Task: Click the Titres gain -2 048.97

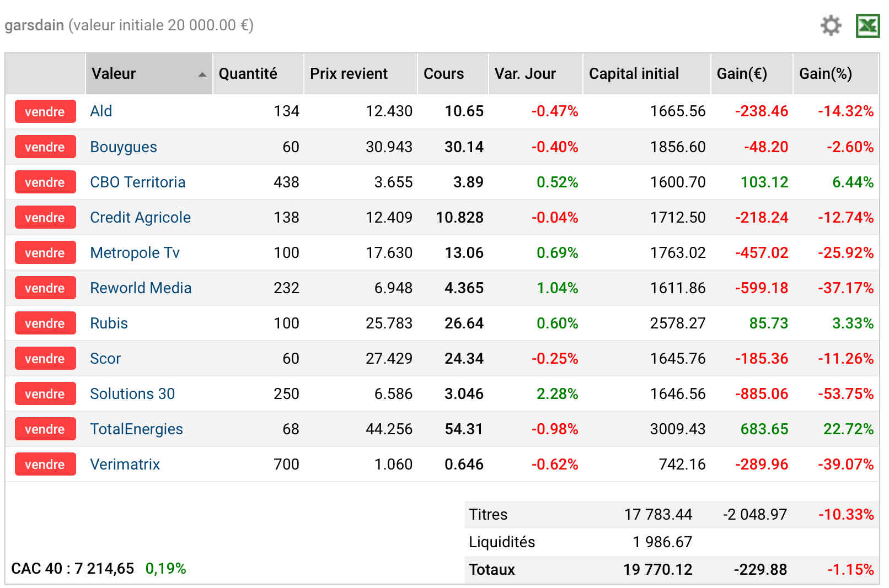Action: [x=755, y=514]
